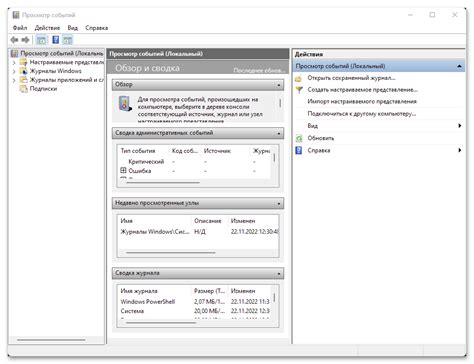Open the Вид menu in menu bar
This screenshot has width=474, height=364.
pos(73,28)
